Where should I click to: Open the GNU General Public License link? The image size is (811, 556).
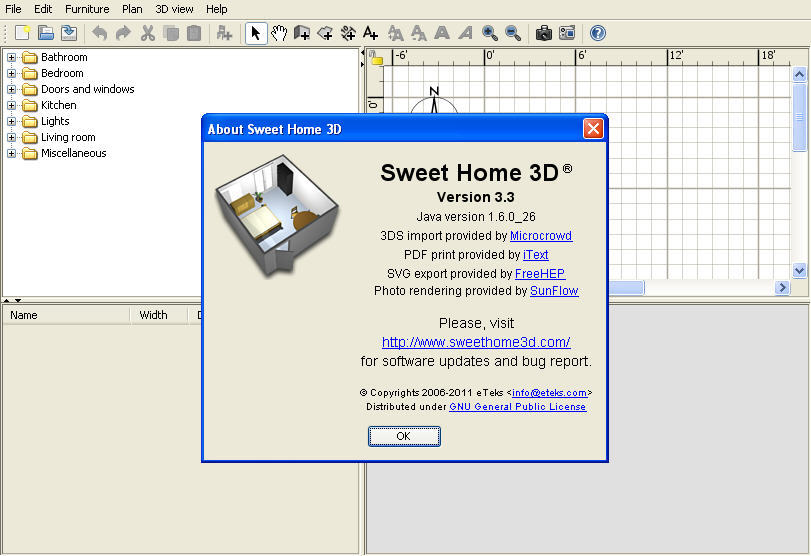coord(518,407)
